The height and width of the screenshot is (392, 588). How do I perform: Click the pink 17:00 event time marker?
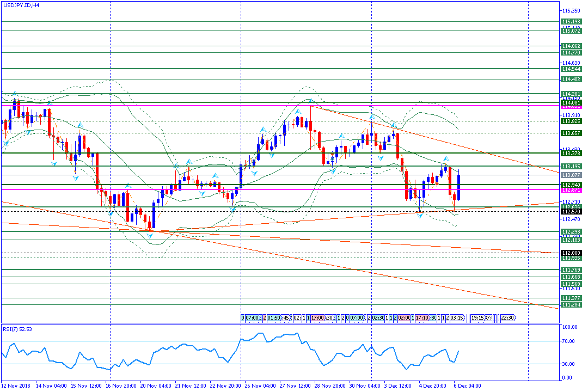point(317,318)
